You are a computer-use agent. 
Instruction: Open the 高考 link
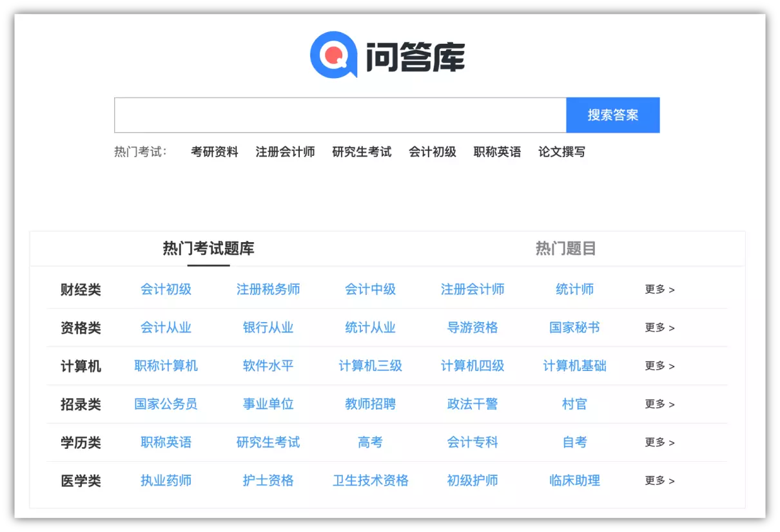click(x=371, y=442)
